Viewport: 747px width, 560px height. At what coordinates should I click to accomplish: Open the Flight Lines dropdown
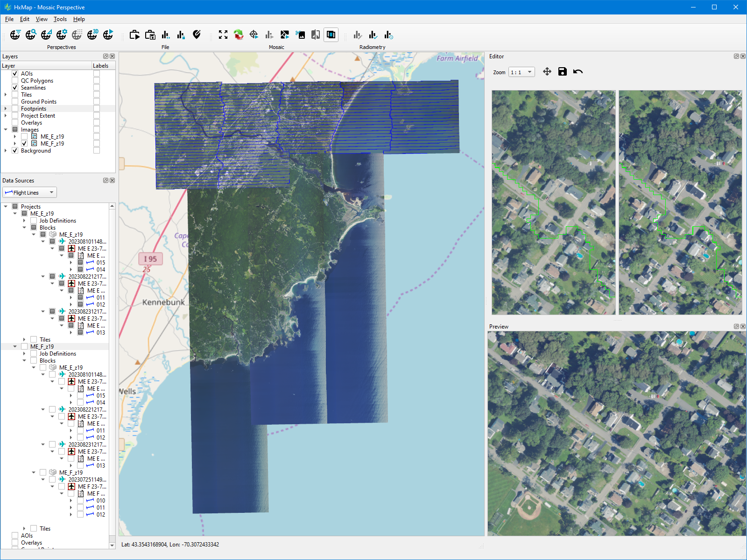(x=29, y=192)
